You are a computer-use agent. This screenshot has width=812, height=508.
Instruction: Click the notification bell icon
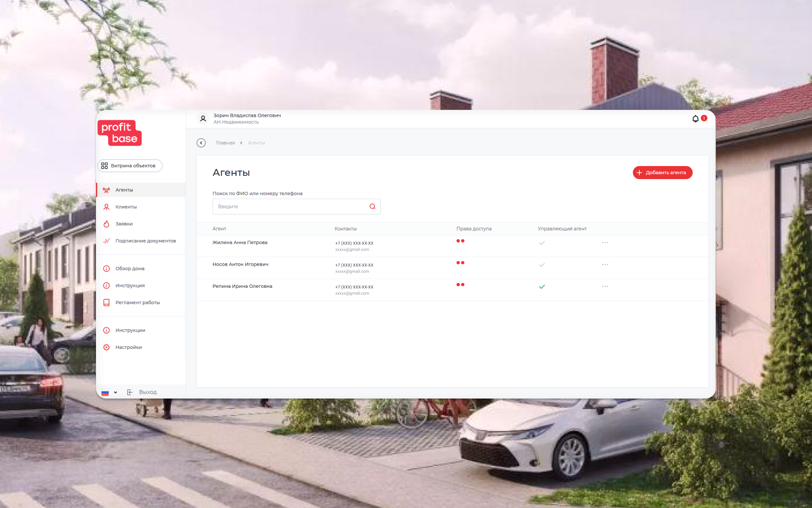tap(695, 119)
